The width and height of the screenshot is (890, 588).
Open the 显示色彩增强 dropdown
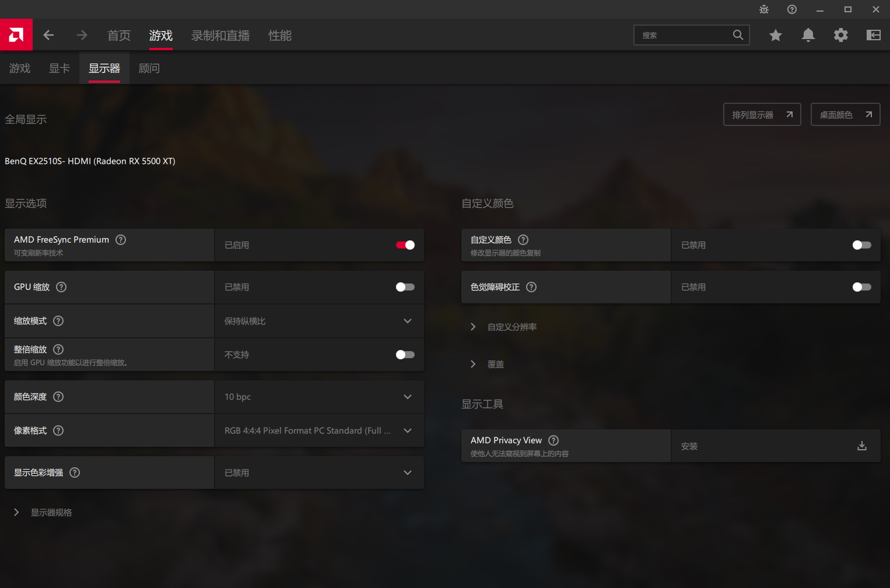pyautogui.click(x=320, y=473)
